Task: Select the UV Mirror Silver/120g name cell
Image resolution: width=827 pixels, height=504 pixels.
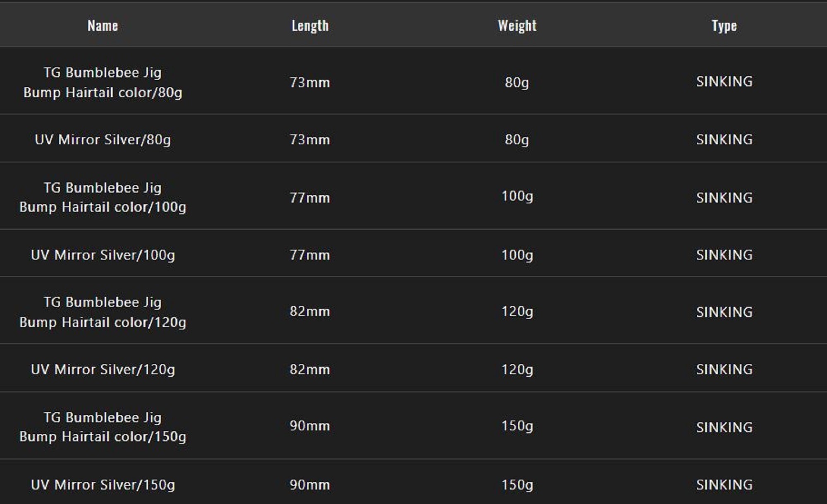Action: click(103, 369)
